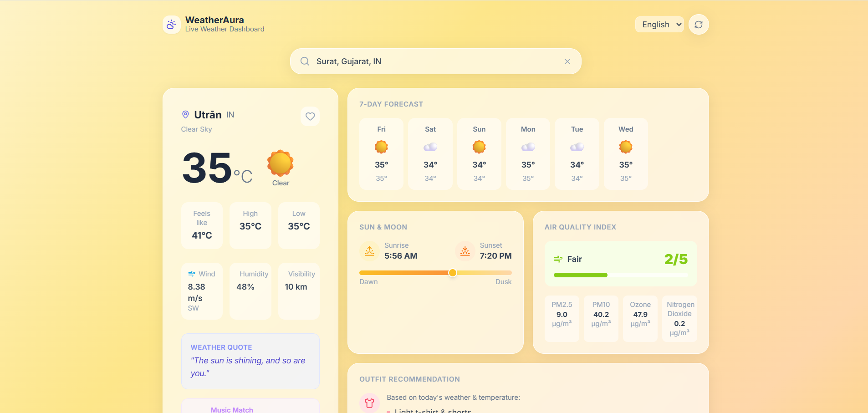Click the sun icon in Fri forecast
Screen dimensions: 868x413
(x=381, y=147)
